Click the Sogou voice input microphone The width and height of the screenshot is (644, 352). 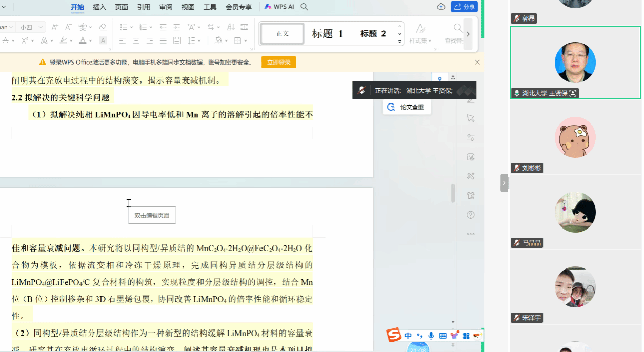[431, 336]
